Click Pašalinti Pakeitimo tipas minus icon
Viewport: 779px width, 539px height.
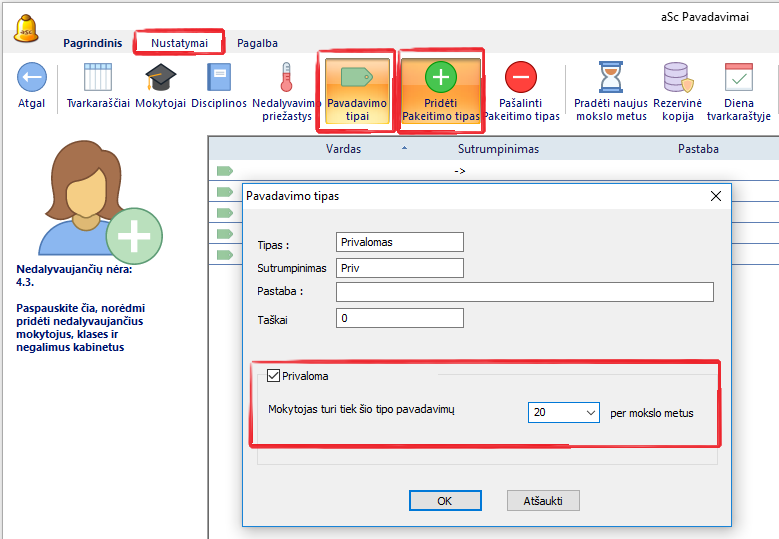(x=521, y=77)
